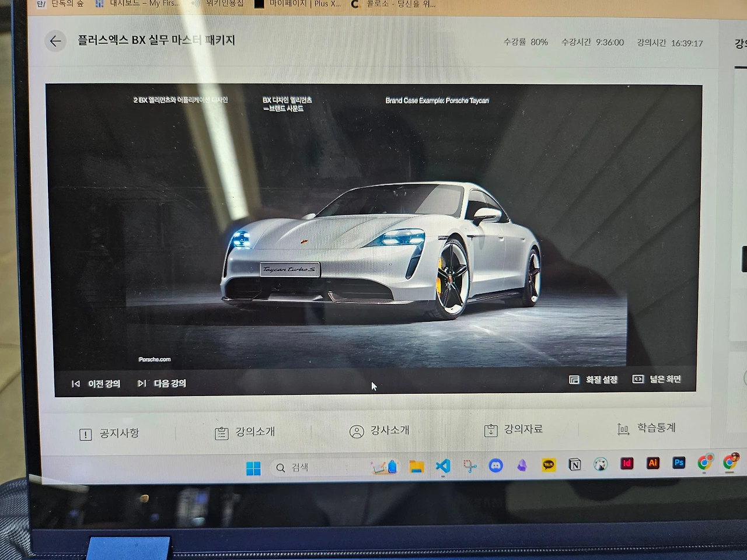The width and height of the screenshot is (747, 560).
Task: Open the Snipping Tool taskbar icon
Action: 470,466
